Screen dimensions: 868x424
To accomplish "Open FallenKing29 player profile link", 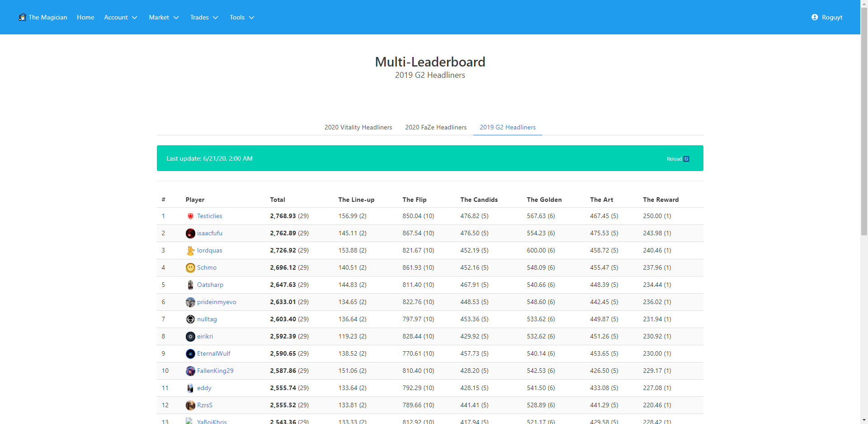I will (x=215, y=371).
